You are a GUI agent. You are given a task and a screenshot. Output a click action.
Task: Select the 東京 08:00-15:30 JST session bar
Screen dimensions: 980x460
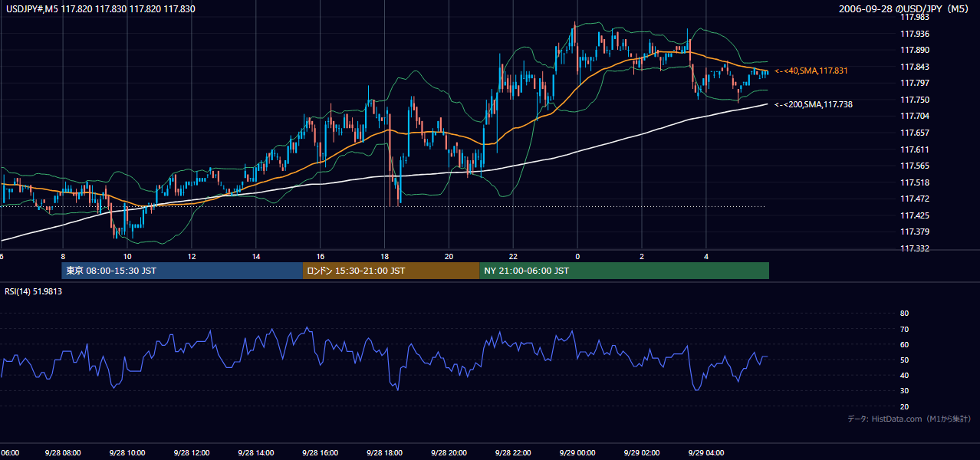pos(183,271)
